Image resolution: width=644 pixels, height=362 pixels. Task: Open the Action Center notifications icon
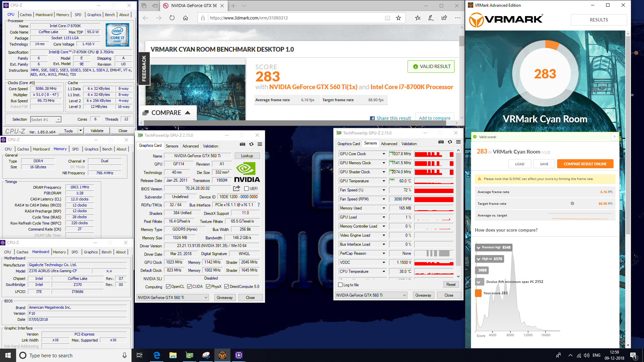tap(633, 355)
